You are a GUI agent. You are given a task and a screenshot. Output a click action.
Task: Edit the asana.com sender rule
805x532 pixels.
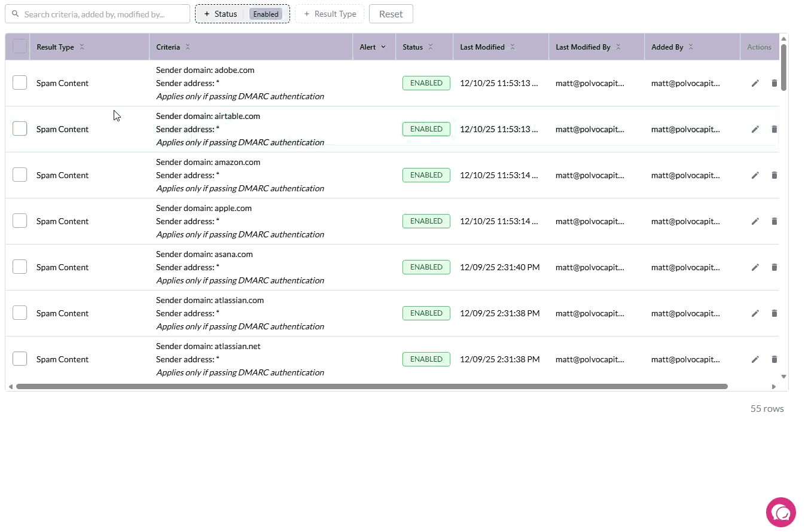[x=755, y=267]
